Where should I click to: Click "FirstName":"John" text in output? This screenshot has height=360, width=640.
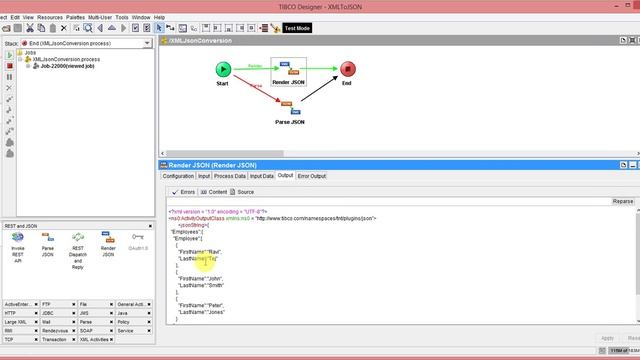coord(200,279)
